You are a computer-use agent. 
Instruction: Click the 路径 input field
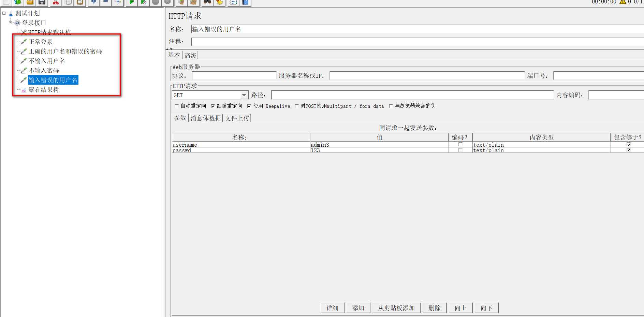[x=412, y=95]
